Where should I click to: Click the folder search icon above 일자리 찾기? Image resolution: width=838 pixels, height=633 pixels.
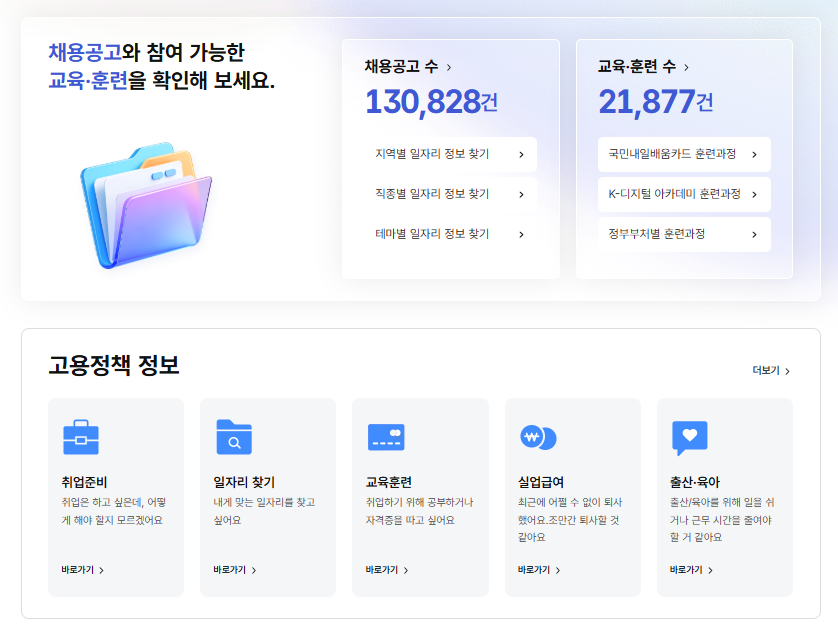point(234,437)
